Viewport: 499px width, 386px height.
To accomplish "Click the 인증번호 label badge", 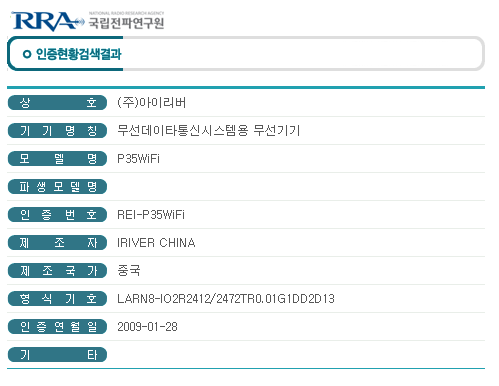I will [57, 214].
